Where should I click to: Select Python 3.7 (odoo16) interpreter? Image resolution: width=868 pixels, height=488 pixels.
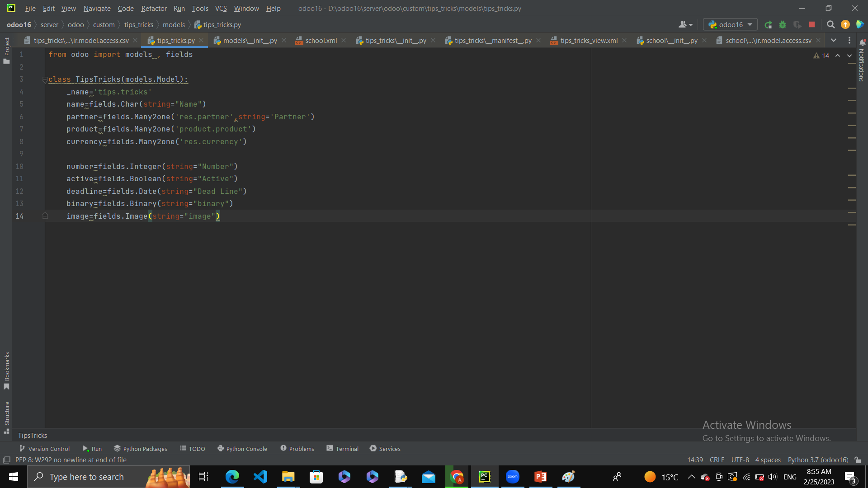pos(818,460)
